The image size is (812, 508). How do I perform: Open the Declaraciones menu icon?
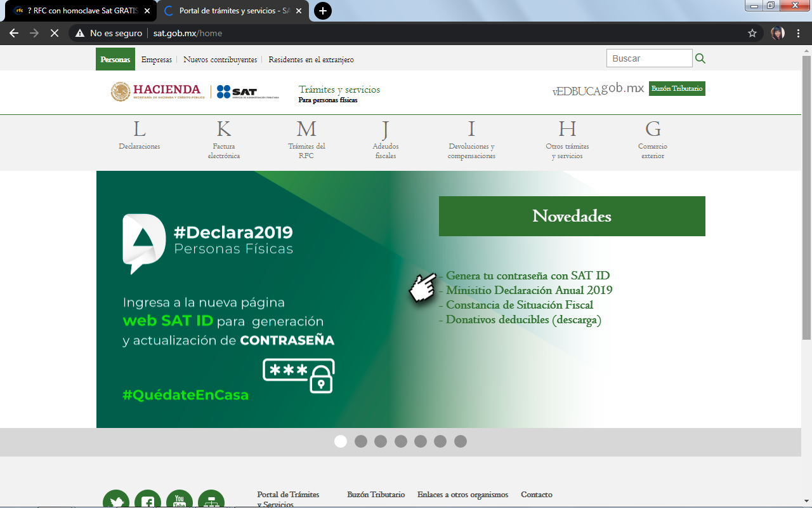point(140,129)
